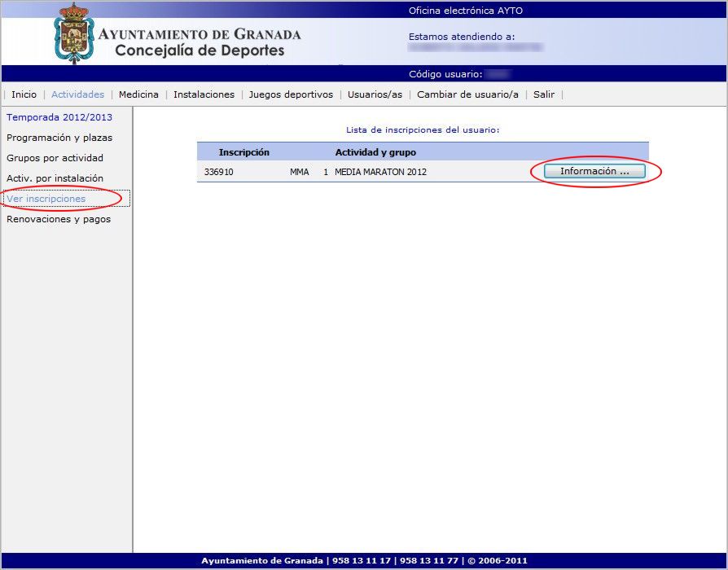Viewport: 728px width, 570px height.
Task: Click inscription number 336910
Action: pyautogui.click(x=218, y=172)
